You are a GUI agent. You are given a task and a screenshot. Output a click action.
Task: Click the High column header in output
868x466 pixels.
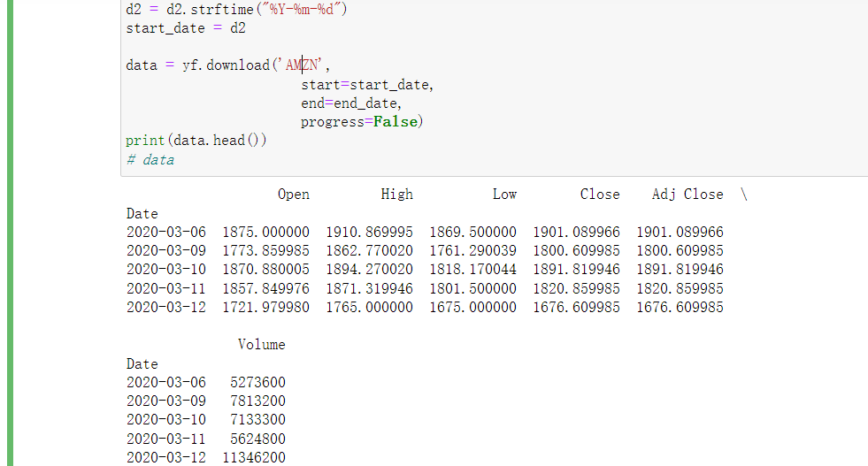pyautogui.click(x=397, y=195)
